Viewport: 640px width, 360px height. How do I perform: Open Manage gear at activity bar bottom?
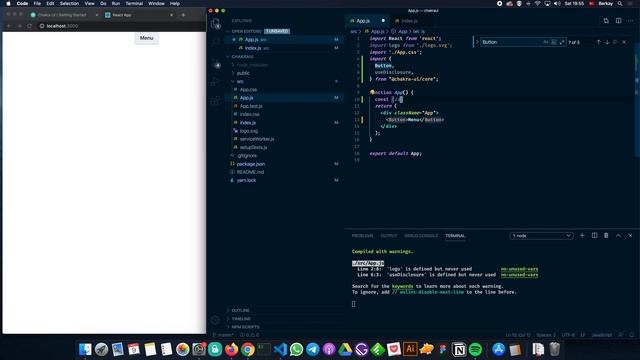[216, 320]
